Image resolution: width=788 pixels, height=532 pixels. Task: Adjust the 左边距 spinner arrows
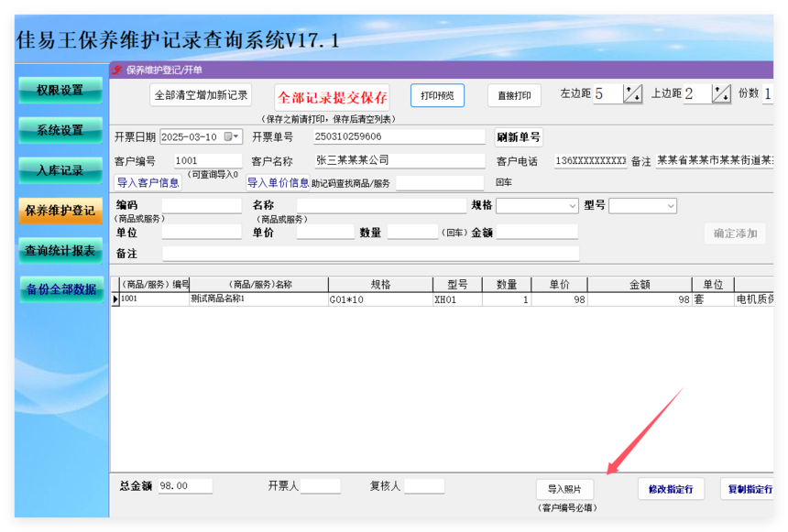[633, 94]
